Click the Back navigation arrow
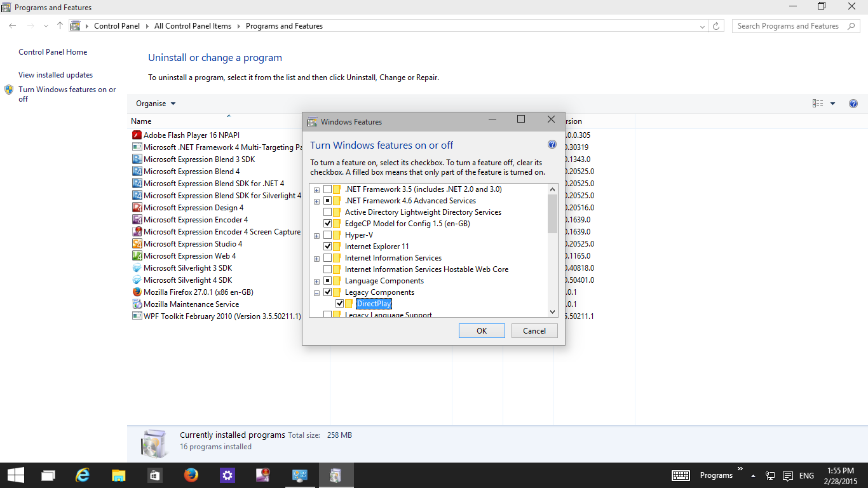 [x=13, y=26]
